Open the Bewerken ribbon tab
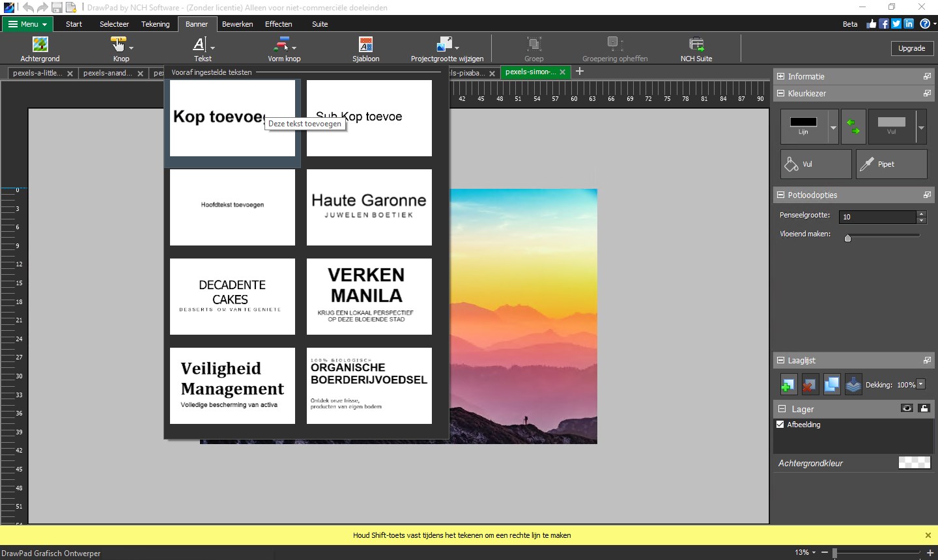Image resolution: width=938 pixels, height=560 pixels. [237, 24]
